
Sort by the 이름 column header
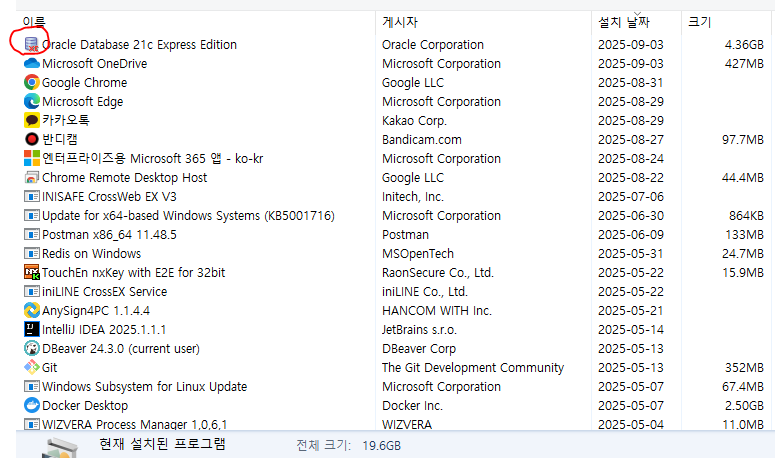tap(34, 22)
